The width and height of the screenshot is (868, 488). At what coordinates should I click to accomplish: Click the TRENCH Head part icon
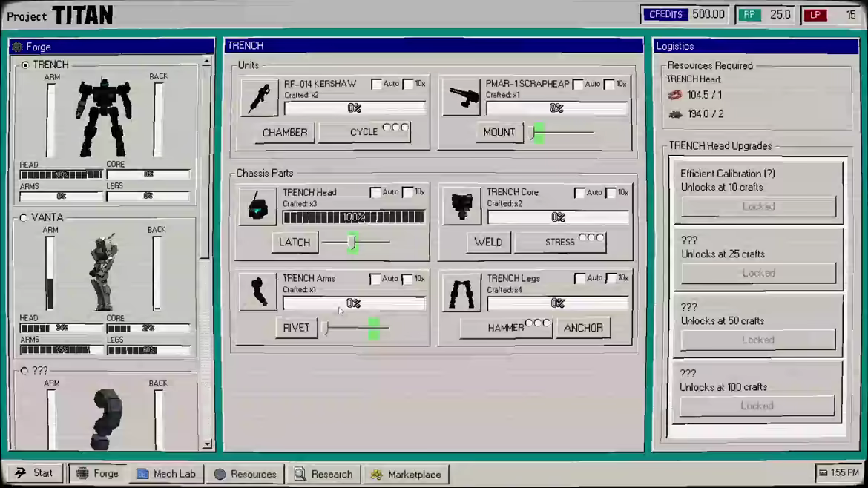(x=257, y=206)
